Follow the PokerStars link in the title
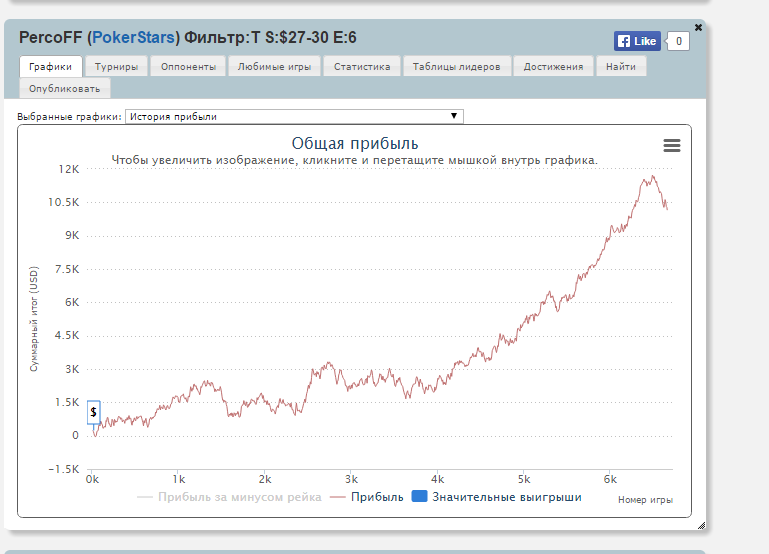 (x=133, y=37)
